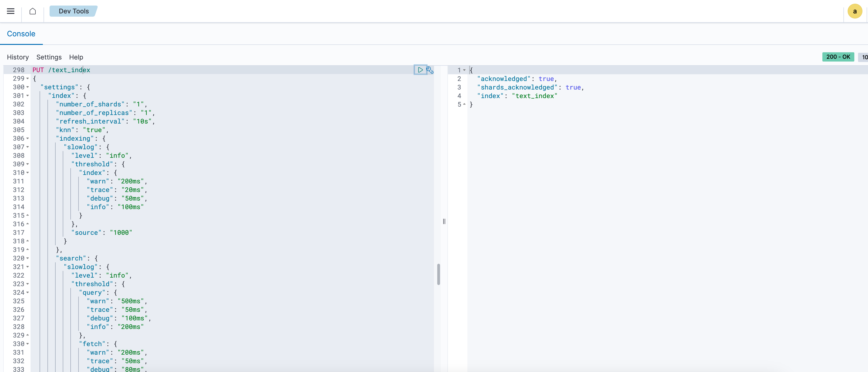Open the Settings menu item
This screenshot has width=868, height=372.
tap(49, 57)
